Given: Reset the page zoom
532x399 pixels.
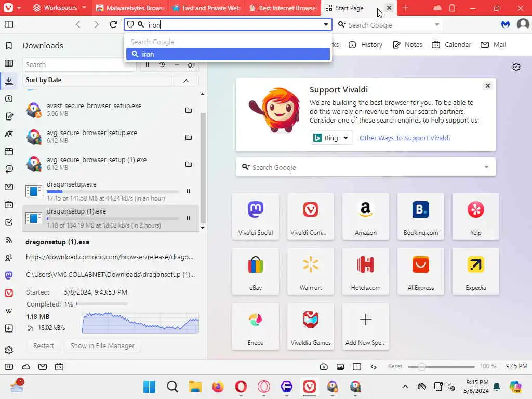Looking at the screenshot, I should click(x=395, y=366).
